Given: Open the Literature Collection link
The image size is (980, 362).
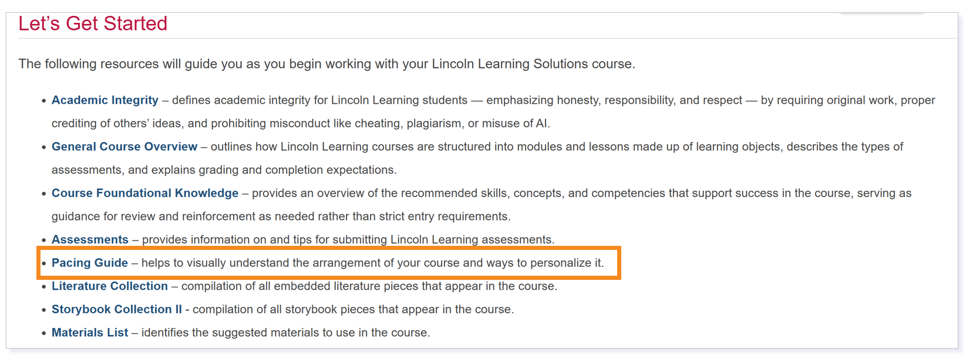Looking at the screenshot, I should click(x=110, y=286).
